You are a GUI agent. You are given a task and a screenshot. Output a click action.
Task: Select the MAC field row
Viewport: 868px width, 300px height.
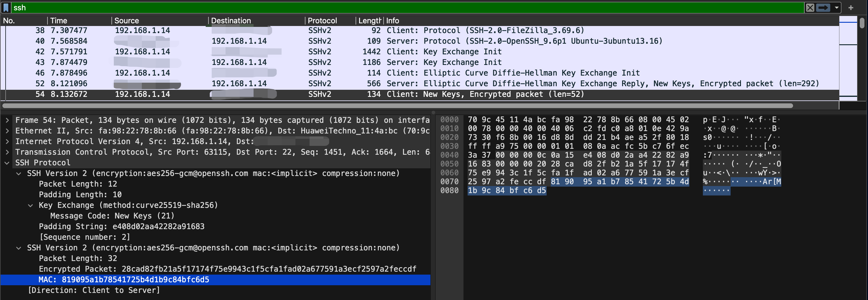215,280
